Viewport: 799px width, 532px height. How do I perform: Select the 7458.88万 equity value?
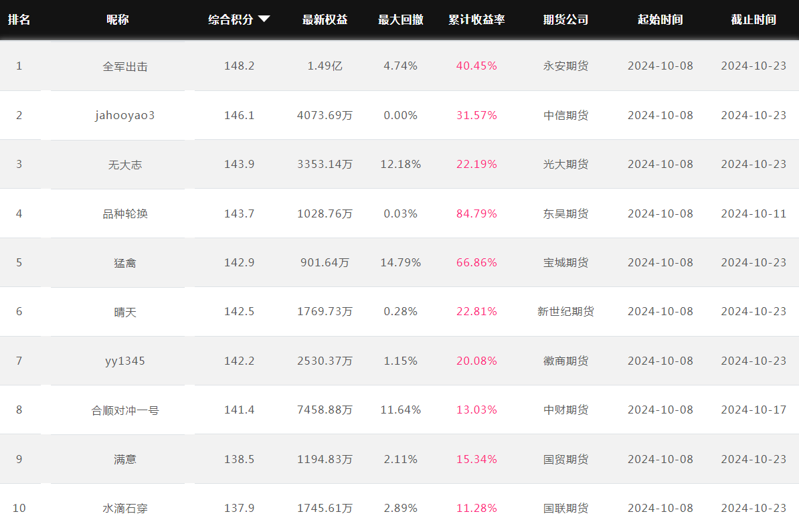325,410
